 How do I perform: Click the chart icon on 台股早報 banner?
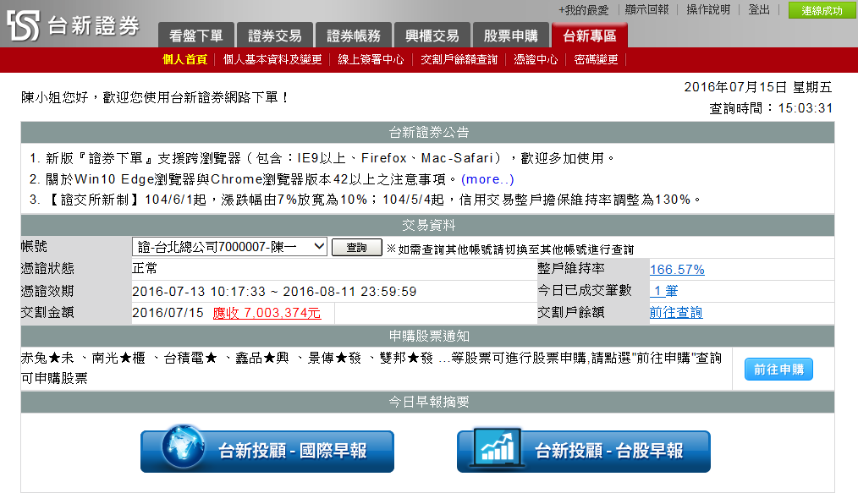point(495,450)
